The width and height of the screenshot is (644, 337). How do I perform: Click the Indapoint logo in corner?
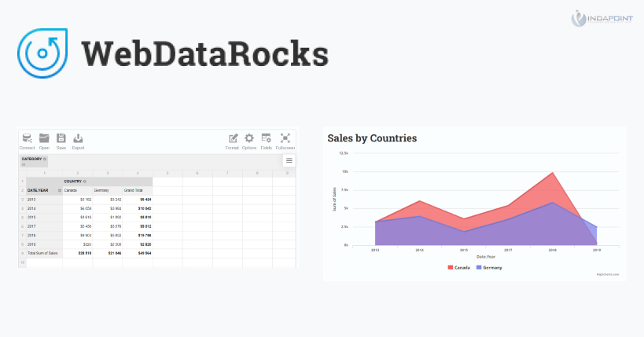[x=598, y=17]
